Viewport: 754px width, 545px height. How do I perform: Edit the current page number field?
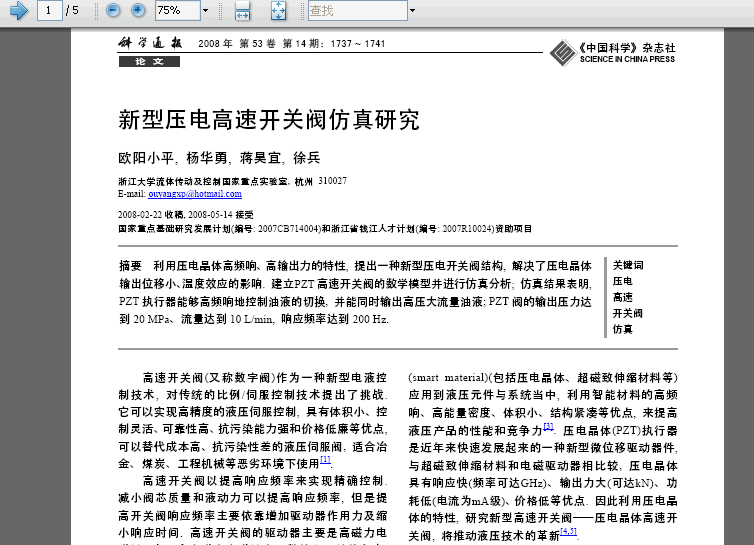coord(50,11)
